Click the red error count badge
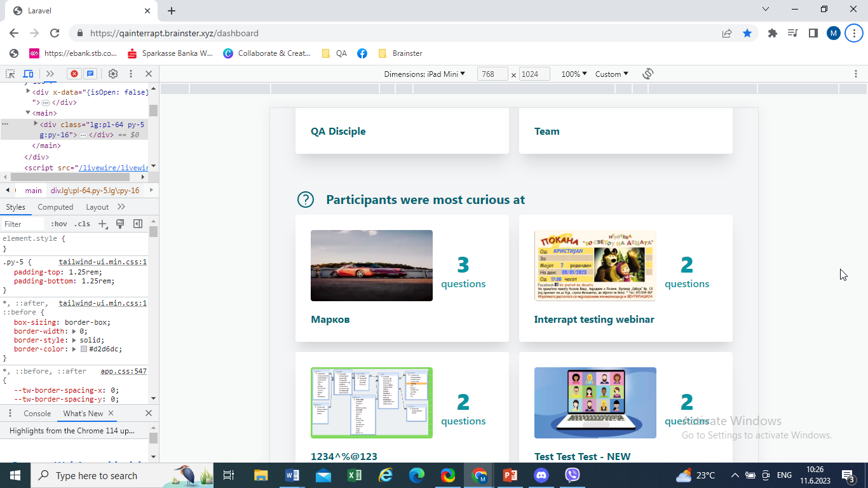 [x=74, y=74]
